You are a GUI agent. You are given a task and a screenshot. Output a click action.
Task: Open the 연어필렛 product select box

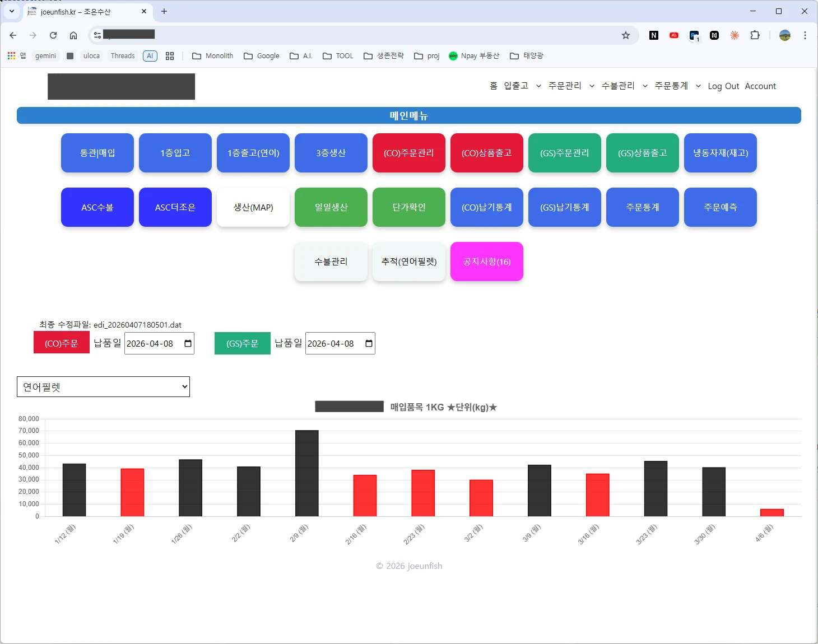click(103, 387)
